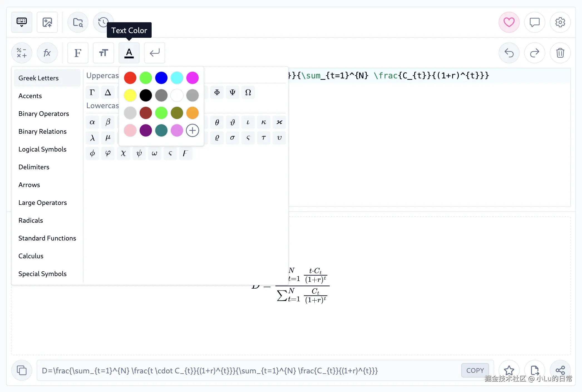Click the COPY button
This screenshot has width=582, height=392.
475,370
